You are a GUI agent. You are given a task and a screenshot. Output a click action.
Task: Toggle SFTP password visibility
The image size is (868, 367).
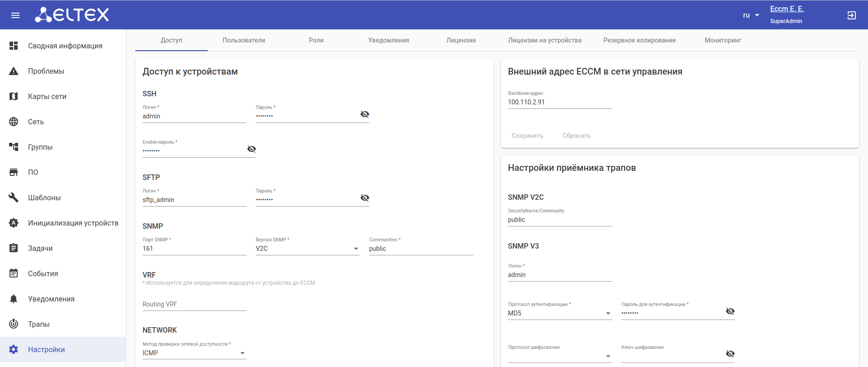tap(365, 198)
